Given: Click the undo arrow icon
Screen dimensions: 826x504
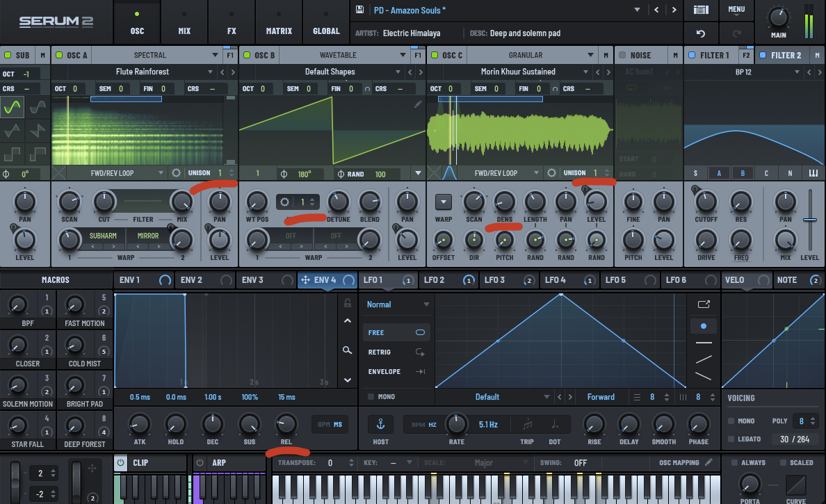Looking at the screenshot, I should (701, 33).
